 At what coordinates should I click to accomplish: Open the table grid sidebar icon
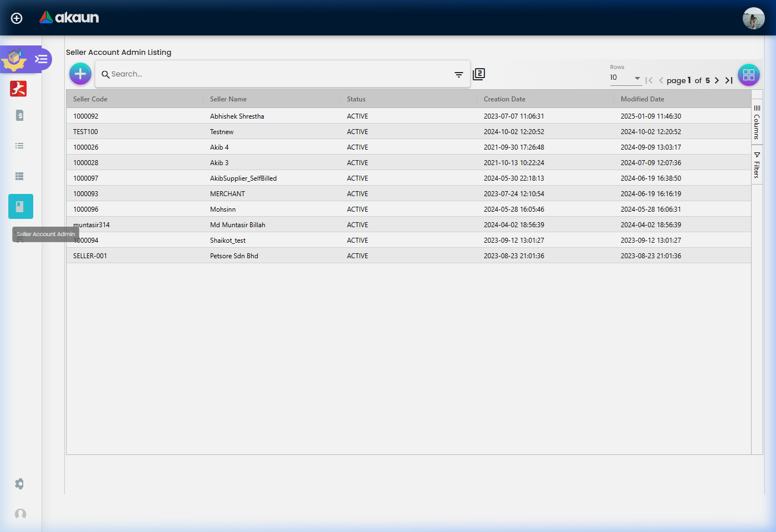[19, 176]
